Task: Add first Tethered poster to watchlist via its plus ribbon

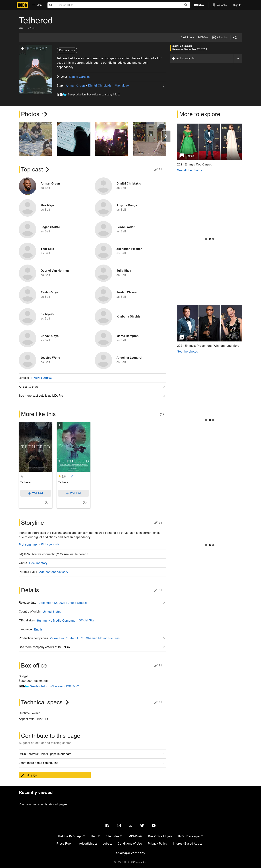Action: [22, 425]
